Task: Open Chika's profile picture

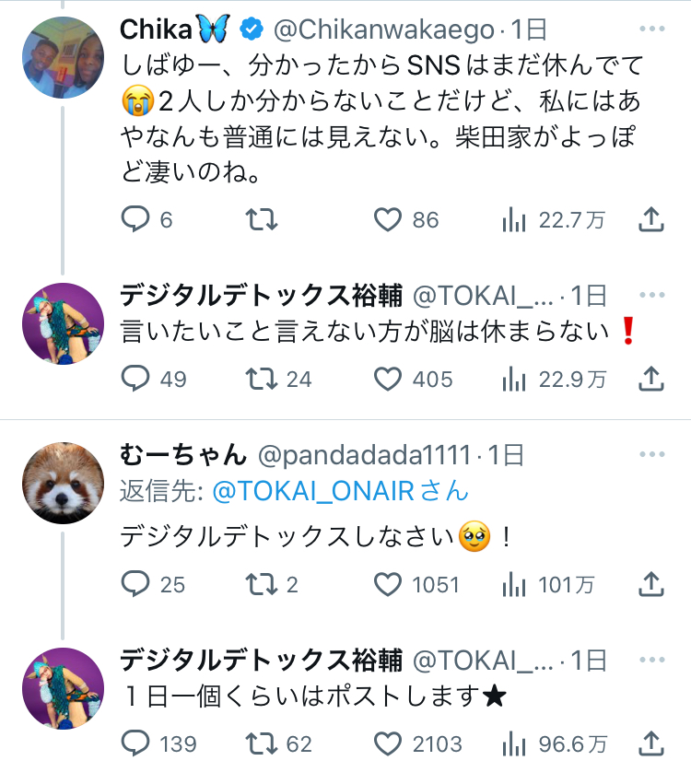Action: click(63, 57)
